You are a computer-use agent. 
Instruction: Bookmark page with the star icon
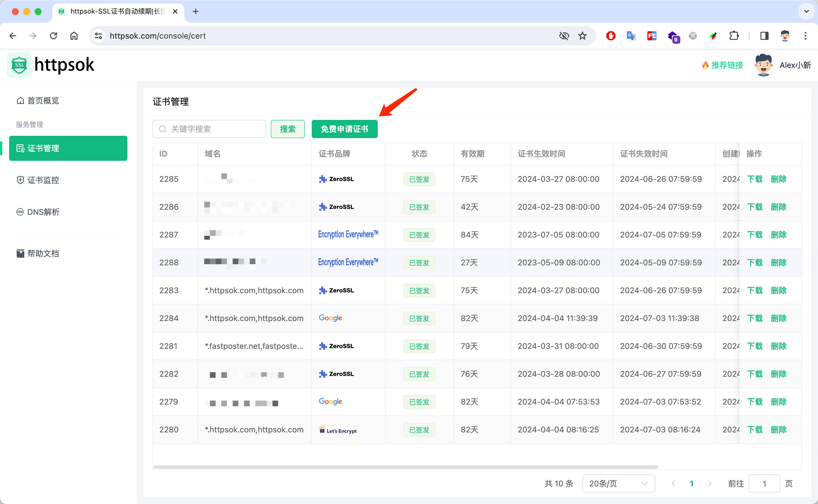click(x=582, y=36)
